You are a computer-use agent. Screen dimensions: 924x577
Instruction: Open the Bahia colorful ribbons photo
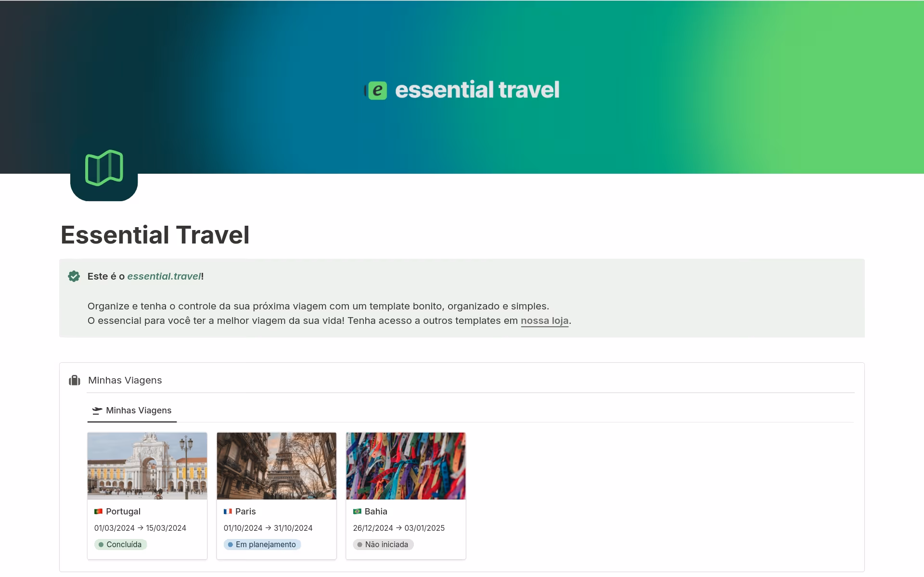click(x=406, y=466)
